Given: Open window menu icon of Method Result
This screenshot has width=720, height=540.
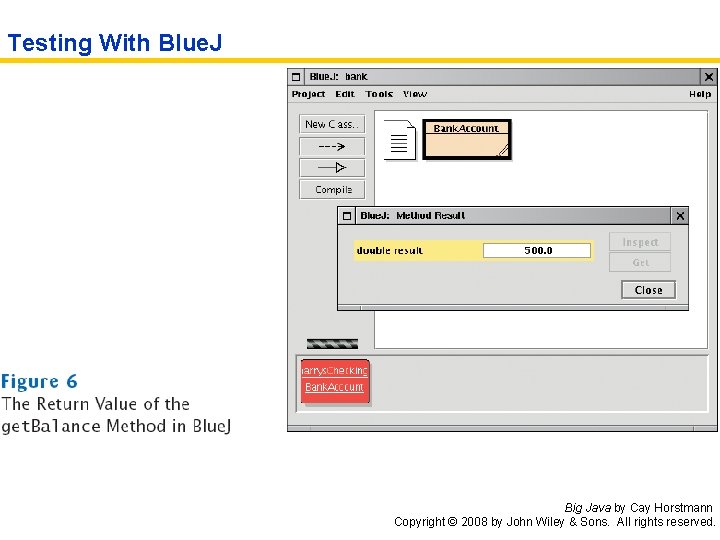Looking at the screenshot, I should click(x=347, y=216).
